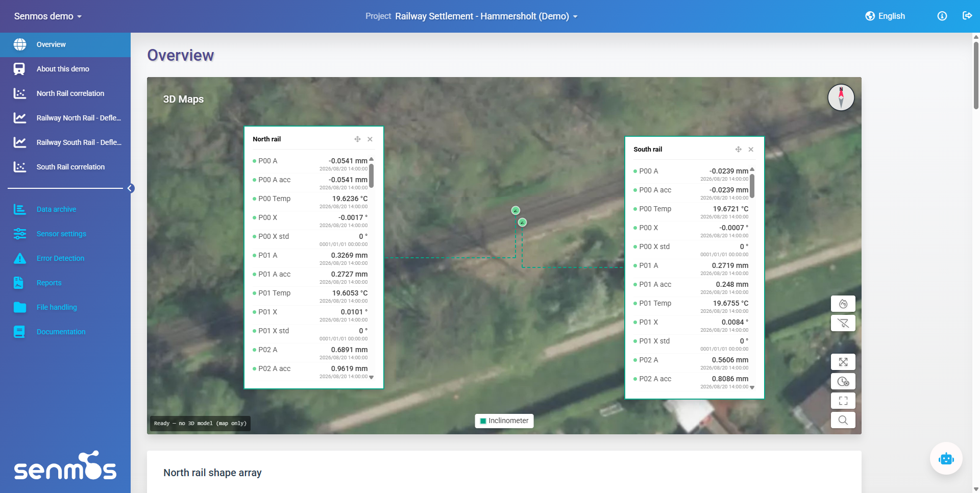The width and height of the screenshot is (980, 493).
Task: Click the expand arrows button on map
Action: 843,362
